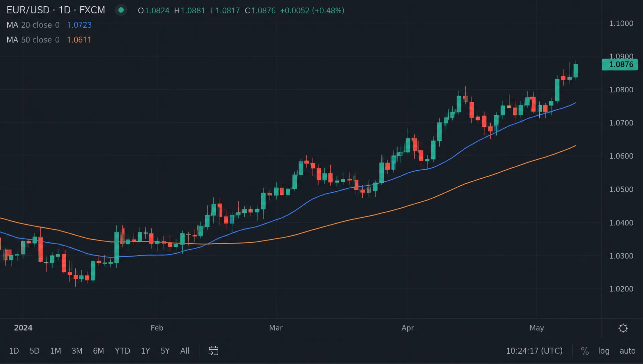
Task: Click the low price value 1.0817
Action: click(227, 10)
